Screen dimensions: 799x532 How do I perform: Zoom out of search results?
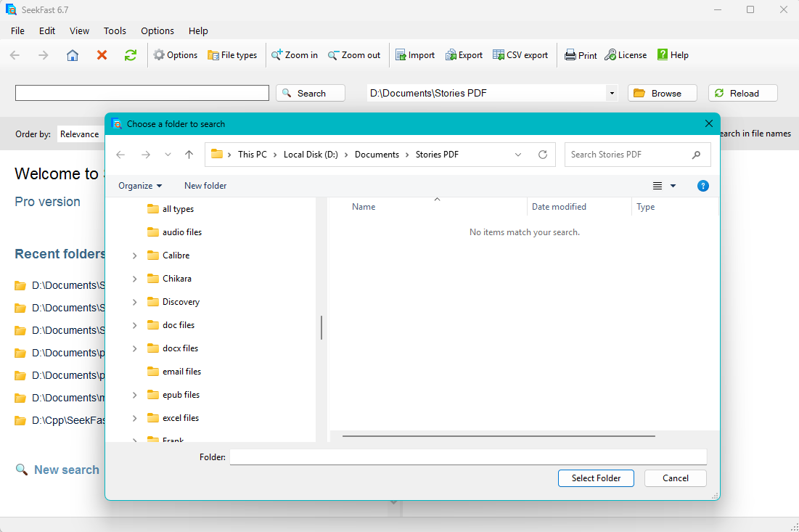(x=353, y=54)
